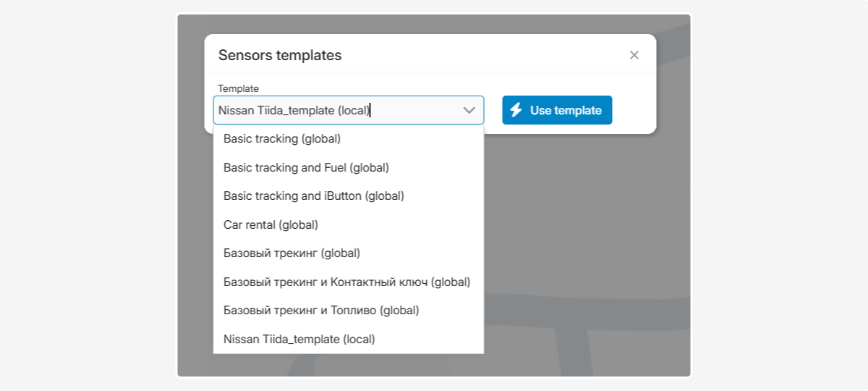This screenshot has width=868, height=391.
Task: Click the Template field label
Action: (x=239, y=88)
